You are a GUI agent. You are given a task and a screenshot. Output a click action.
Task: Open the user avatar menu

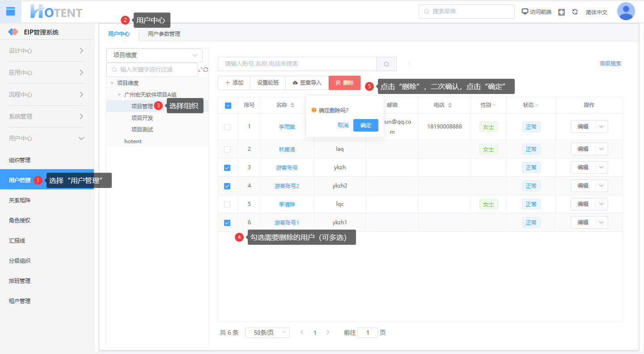coord(626,12)
